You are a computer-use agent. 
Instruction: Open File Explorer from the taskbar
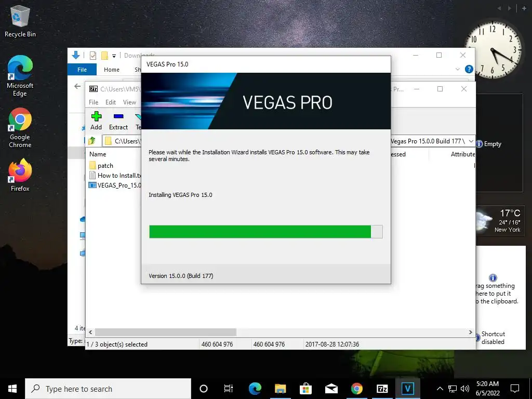tap(280, 389)
